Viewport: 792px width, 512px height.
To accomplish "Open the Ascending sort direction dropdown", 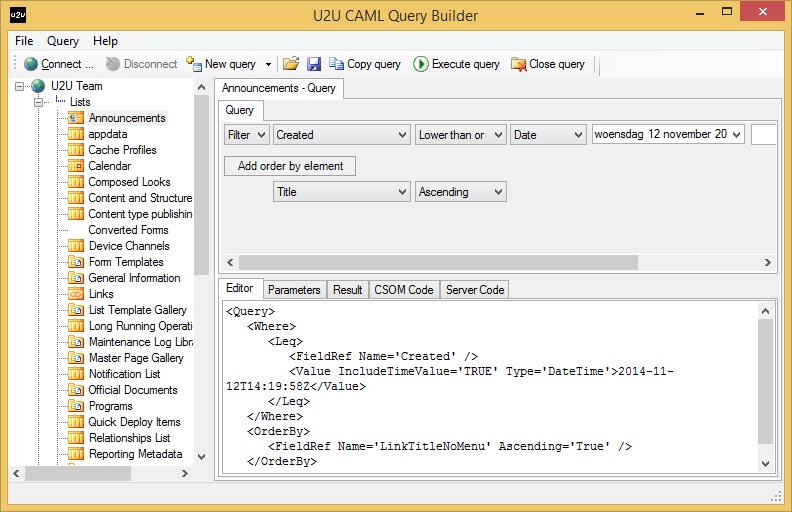I will 461,192.
